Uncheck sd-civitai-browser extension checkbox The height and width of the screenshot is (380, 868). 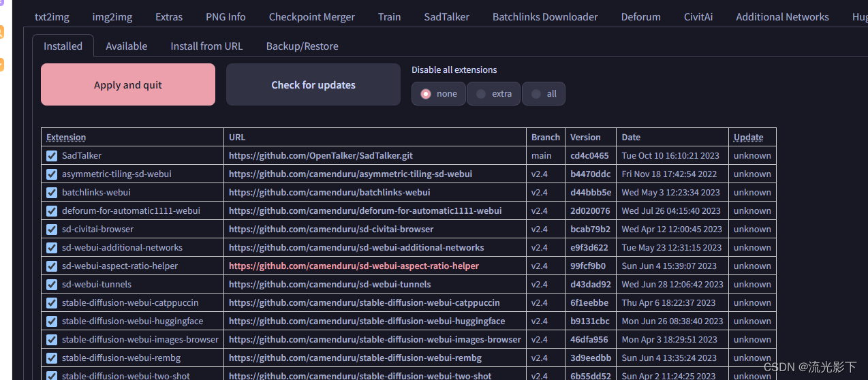tap(52, 229)
